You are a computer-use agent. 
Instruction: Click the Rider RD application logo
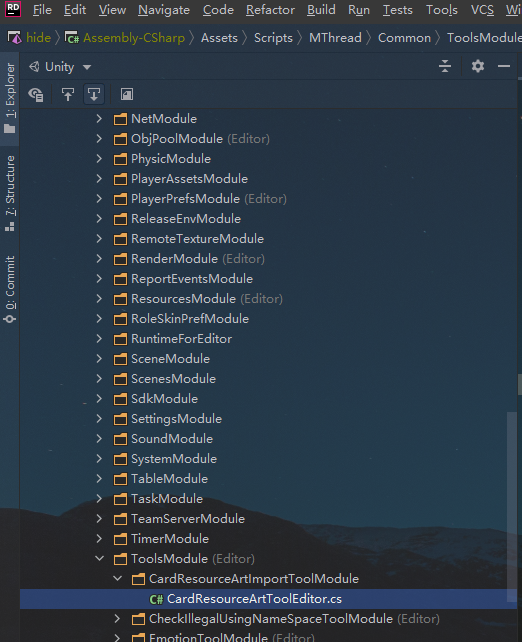(x=13, y=8)
